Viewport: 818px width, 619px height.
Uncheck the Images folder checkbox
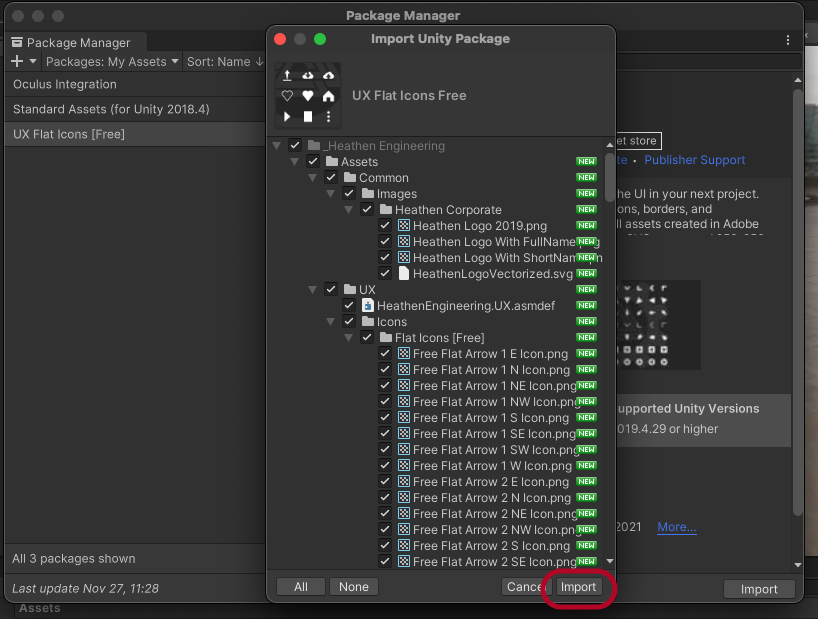coord(349,193)
